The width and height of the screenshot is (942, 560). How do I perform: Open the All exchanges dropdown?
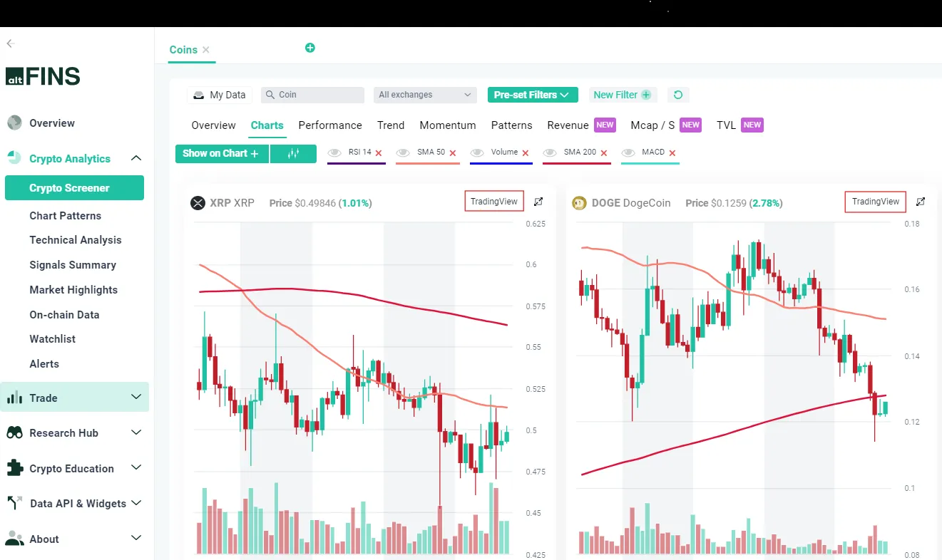[x=424, y=94]
